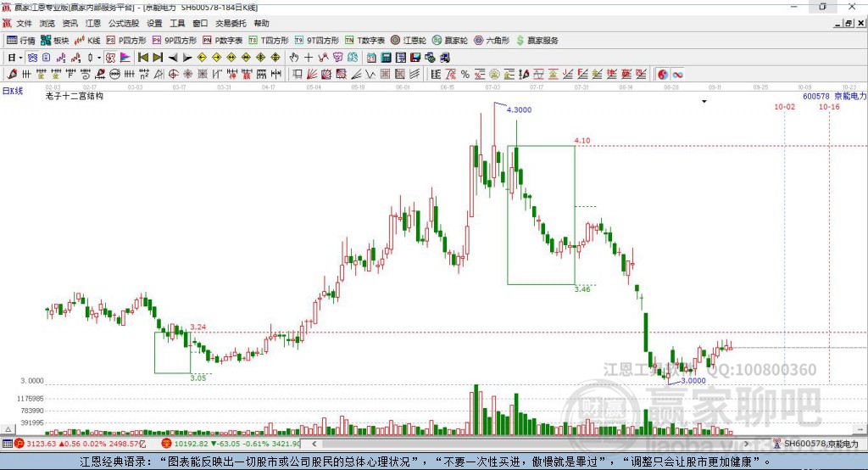The height and width of the screenshot is (470, 868).
Task: Select the n² squares tool icon
Action: pyautogui.click(x=144, y=75)
